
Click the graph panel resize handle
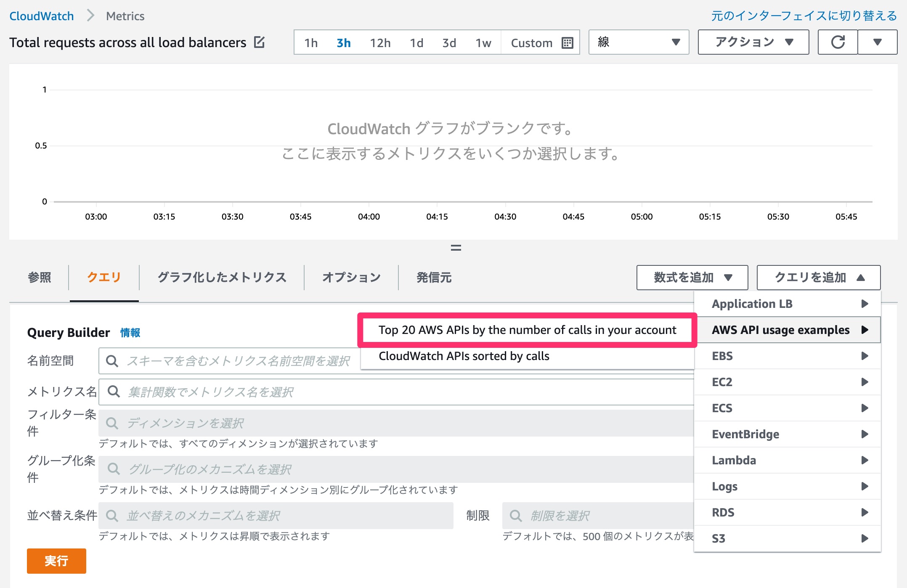[x=456, y=248]
